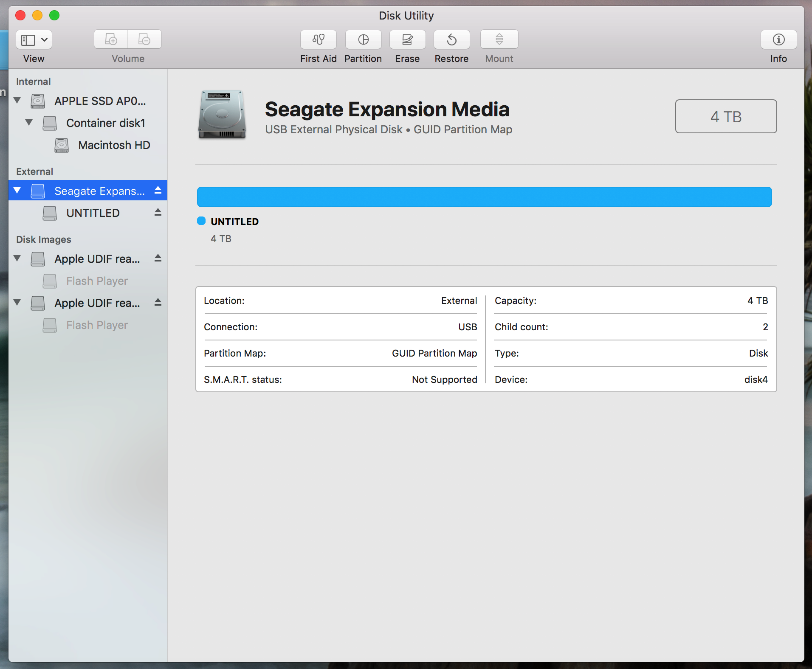This screenshot has height=669, width=812.
Task: Click the 4 TB capacity box
Action: point(726,116)
